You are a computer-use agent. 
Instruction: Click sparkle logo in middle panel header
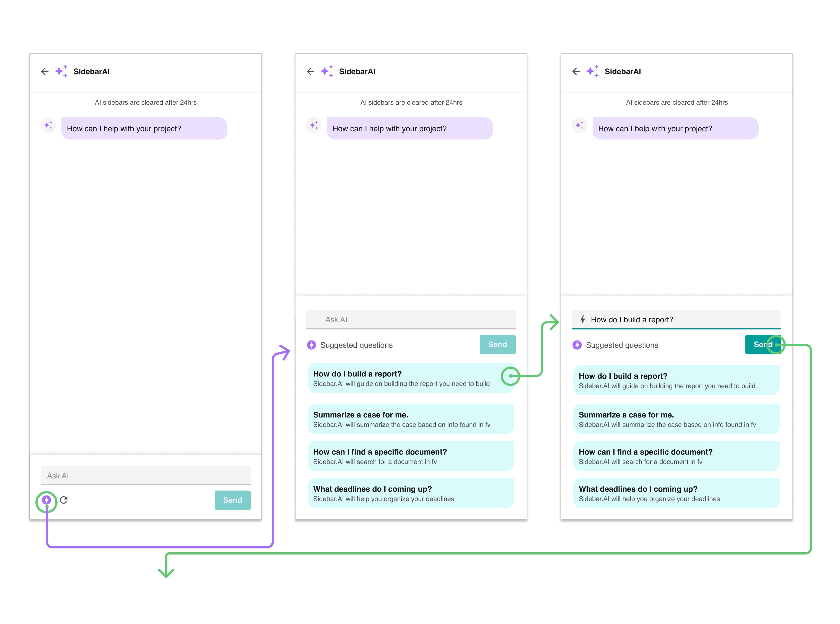(x=327, y=71)
